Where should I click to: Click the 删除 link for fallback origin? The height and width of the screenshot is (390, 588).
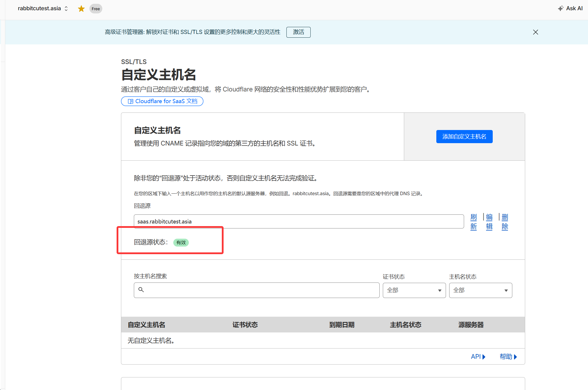click(505, 221)
